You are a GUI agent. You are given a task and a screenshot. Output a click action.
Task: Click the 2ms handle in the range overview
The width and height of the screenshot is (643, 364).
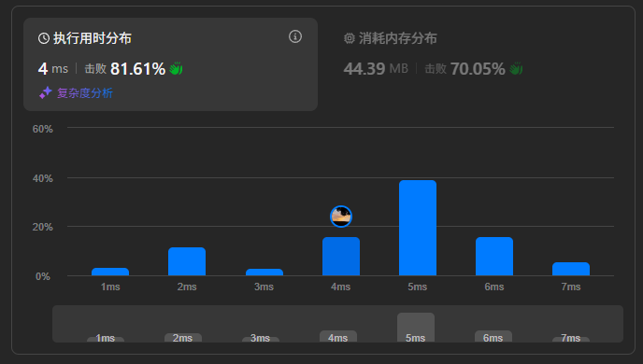point(183,337)
